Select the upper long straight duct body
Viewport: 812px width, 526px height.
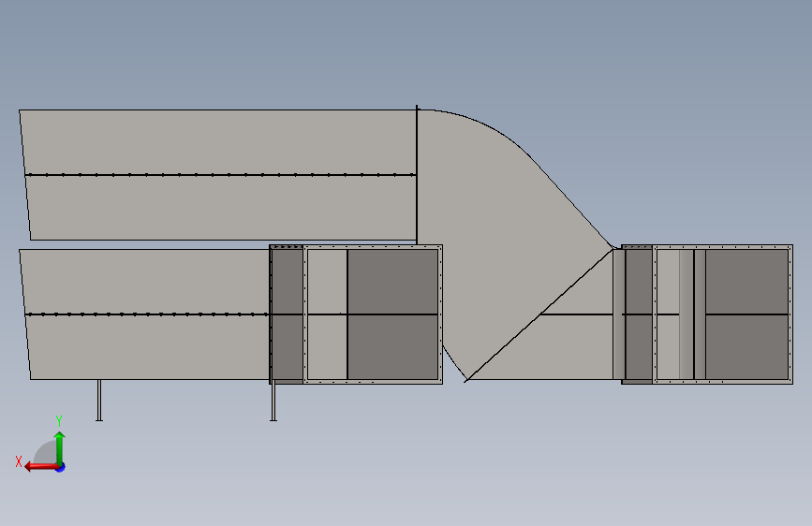click(x=220, y=174)
